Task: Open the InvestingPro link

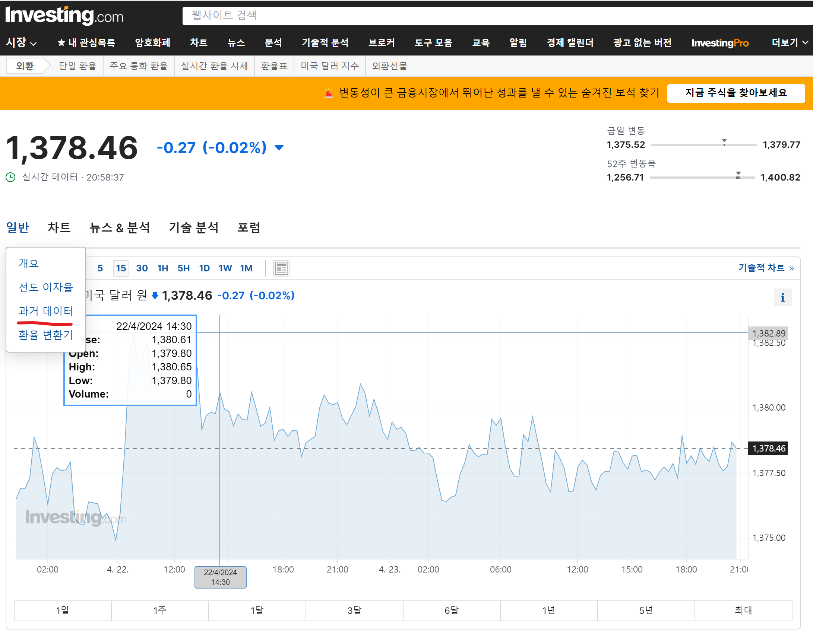Action: coord(719,42)
